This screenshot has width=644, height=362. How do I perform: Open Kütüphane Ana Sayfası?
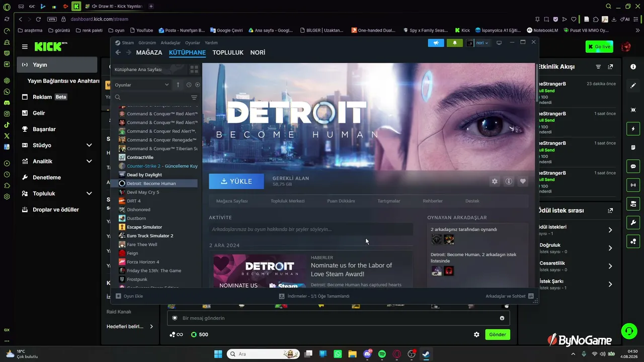(138, 69)
